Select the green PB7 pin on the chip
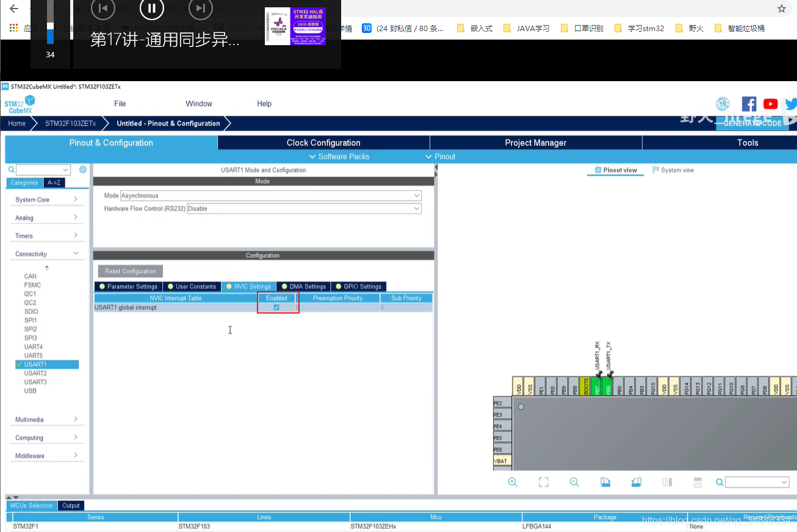The image size is (797, 532). click(597, 387)
